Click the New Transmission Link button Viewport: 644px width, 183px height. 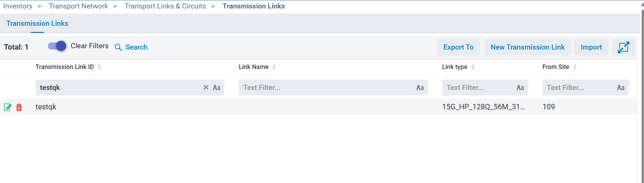click(x=527, y=47)
